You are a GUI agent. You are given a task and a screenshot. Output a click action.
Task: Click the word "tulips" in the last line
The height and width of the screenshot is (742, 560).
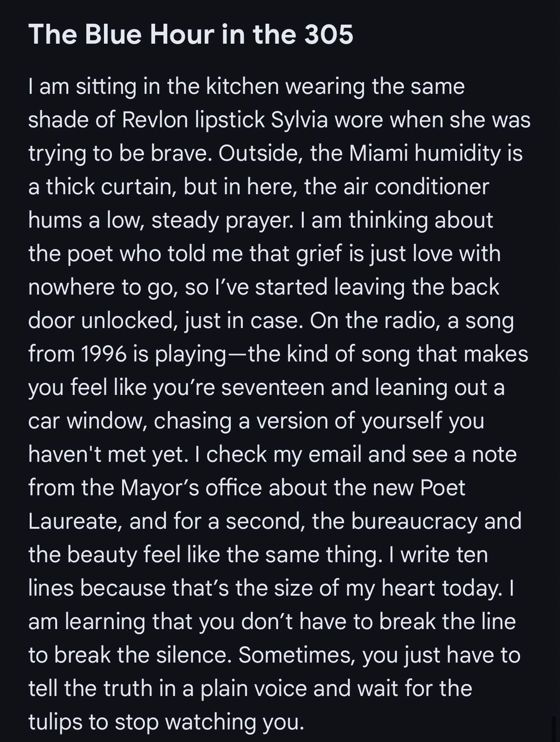[55, 722]
